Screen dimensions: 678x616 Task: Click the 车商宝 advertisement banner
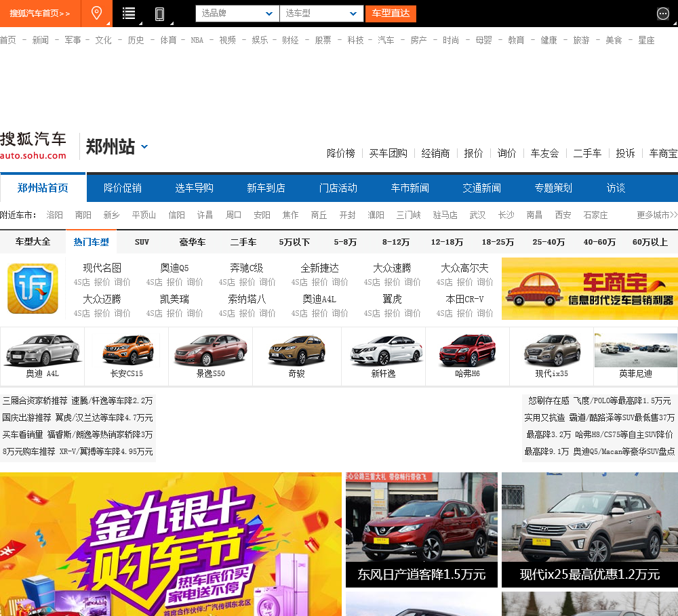tap(589, 289)
